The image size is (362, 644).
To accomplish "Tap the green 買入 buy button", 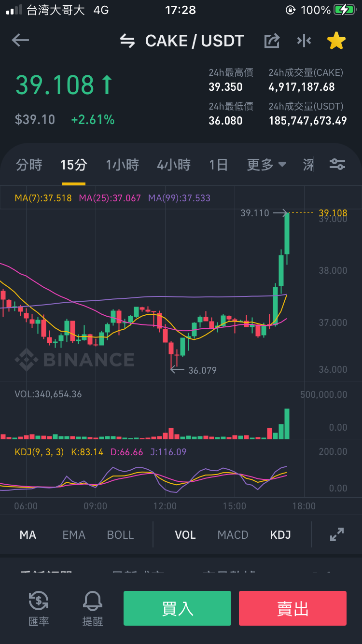I will 177,608.
